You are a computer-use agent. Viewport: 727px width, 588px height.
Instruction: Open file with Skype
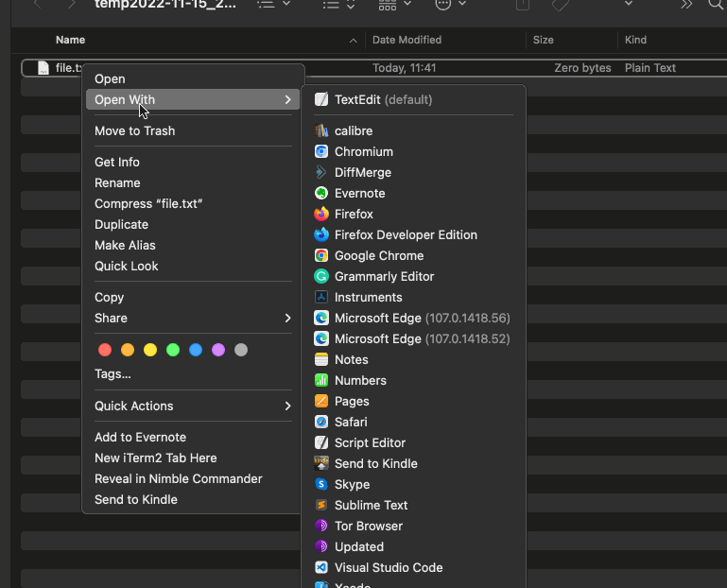click(x=413, y=485)
